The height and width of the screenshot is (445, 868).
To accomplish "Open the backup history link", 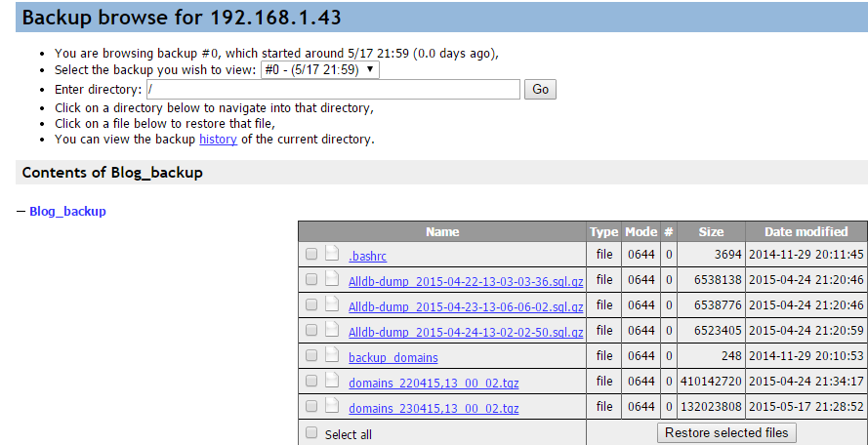I will point(218,140).
